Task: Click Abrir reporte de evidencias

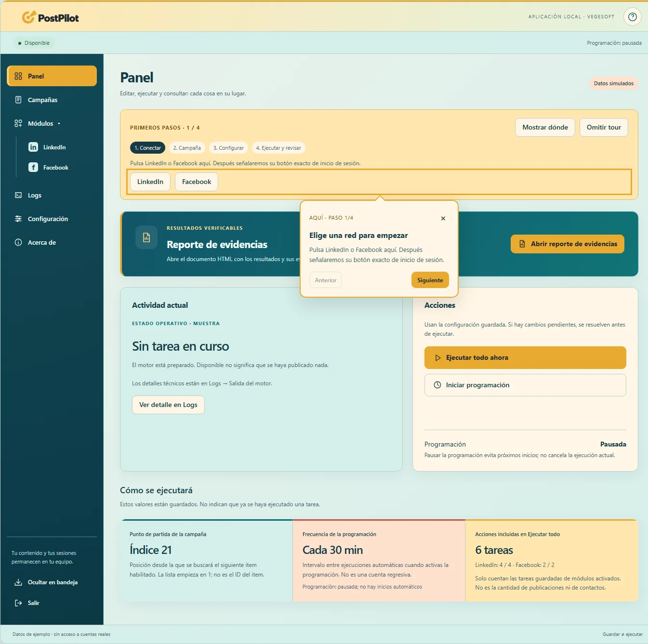Action: [568, 244]
